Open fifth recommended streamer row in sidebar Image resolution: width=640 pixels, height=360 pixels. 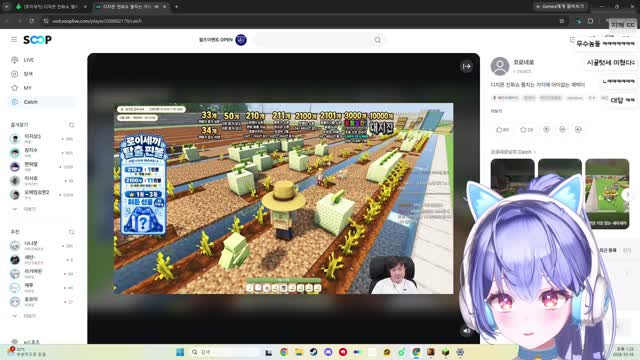coord(42,301)
